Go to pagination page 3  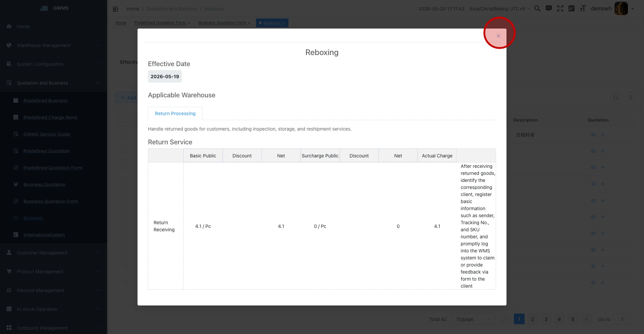(x=546, y=319)
